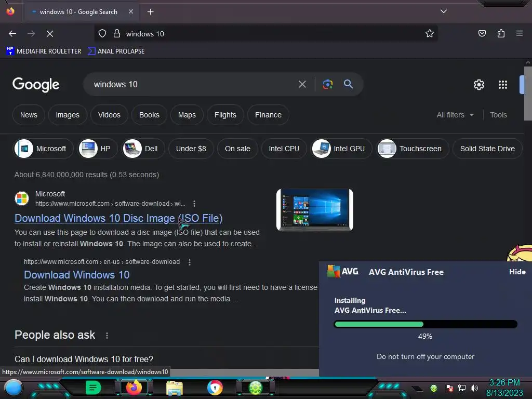Viewport: 532px width, 399px height.
Task: Open the search Tools option
Action: (x=498, y=115)
